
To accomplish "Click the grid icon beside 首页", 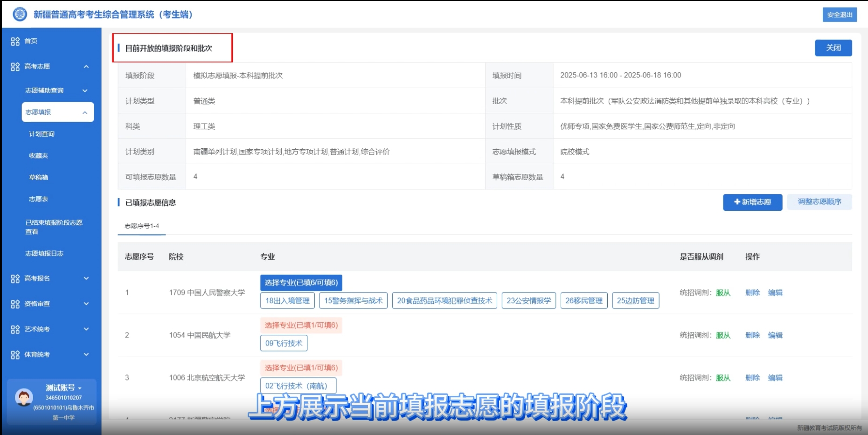I will click(x=15, y=41).
